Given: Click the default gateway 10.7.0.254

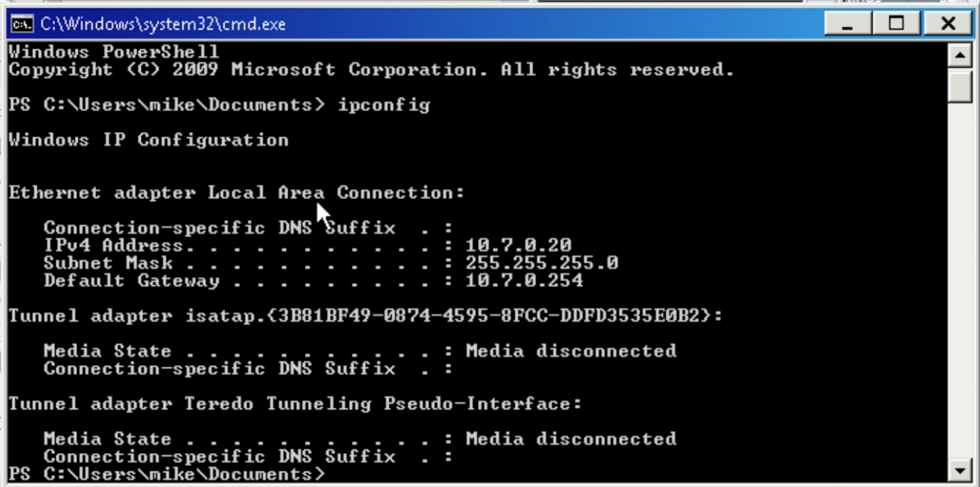Looking at the screenshot, I should click(x=524, y=280).
